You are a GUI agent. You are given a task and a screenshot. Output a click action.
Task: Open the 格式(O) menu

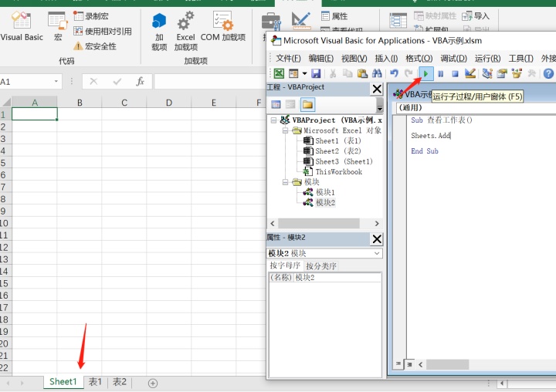(419, 58)
